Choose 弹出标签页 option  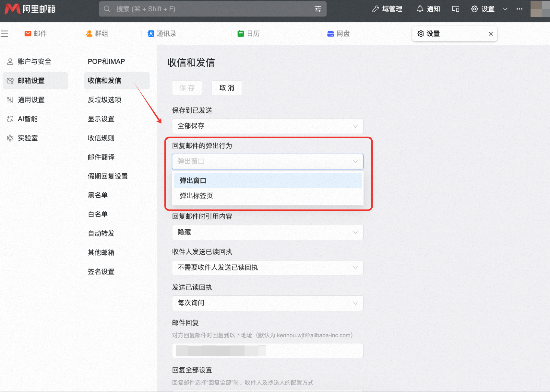click(x=268, y=196)
